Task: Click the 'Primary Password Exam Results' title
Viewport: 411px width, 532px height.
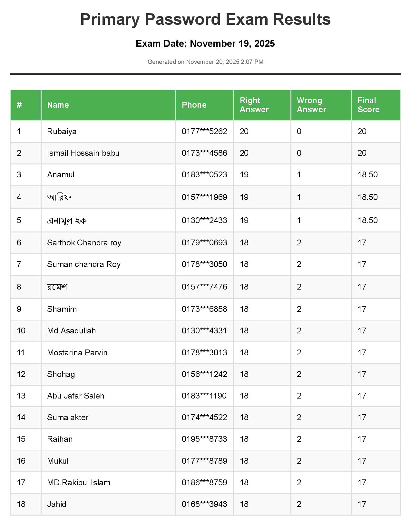Action: click(205, 19)
